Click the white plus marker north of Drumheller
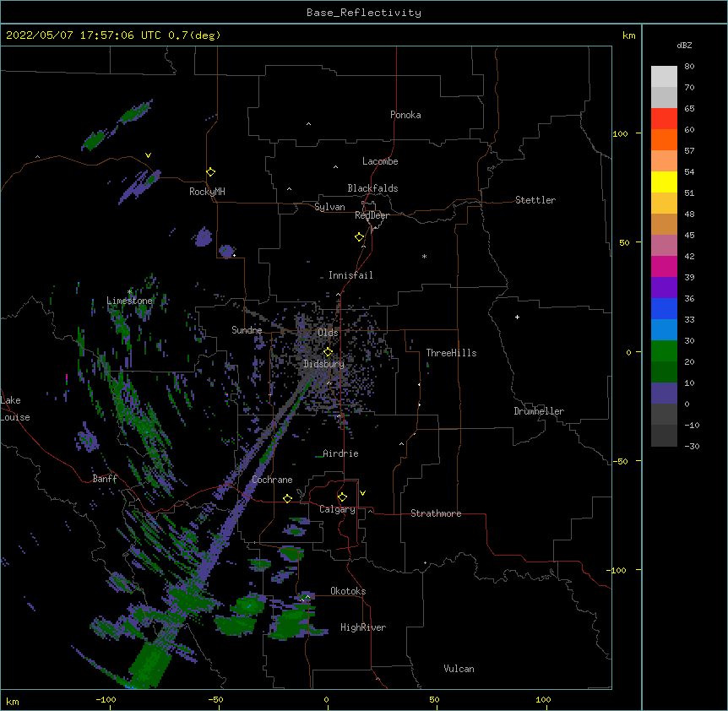728x711 pixels. [517, 317]
